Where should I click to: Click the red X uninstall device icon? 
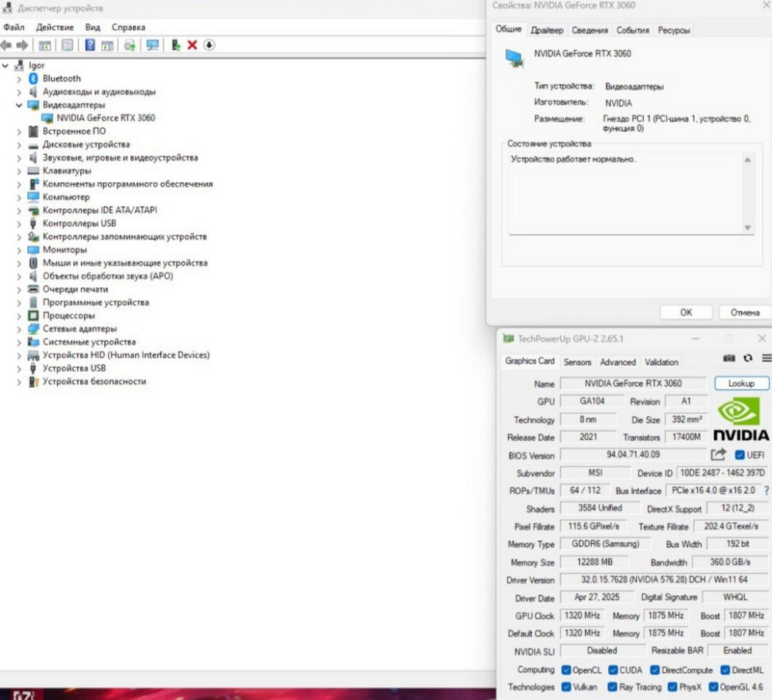[x=192, y=46]
